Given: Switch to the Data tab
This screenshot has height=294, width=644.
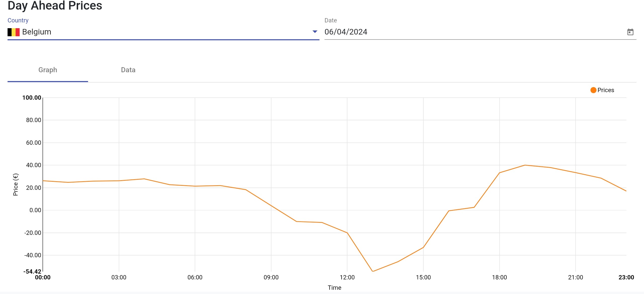Looking at the screenshot, I should tap(128, 70).
